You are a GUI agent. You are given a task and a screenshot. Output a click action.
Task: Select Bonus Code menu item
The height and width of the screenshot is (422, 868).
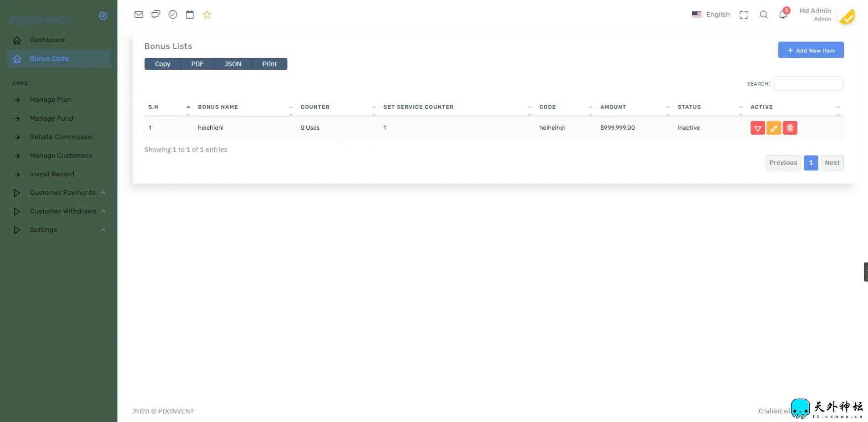(x=59, y=59)
